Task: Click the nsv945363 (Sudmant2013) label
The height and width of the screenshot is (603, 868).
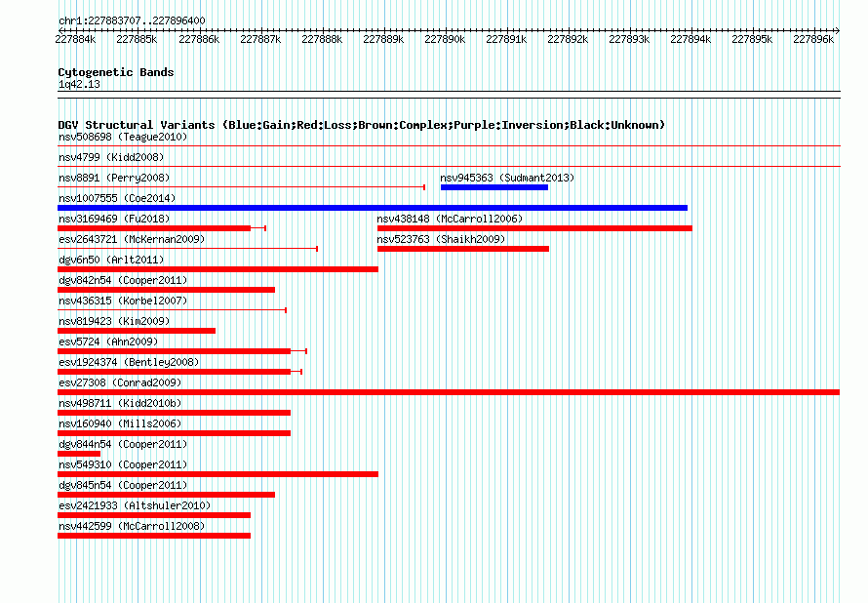Action: (x=507, y=178)
